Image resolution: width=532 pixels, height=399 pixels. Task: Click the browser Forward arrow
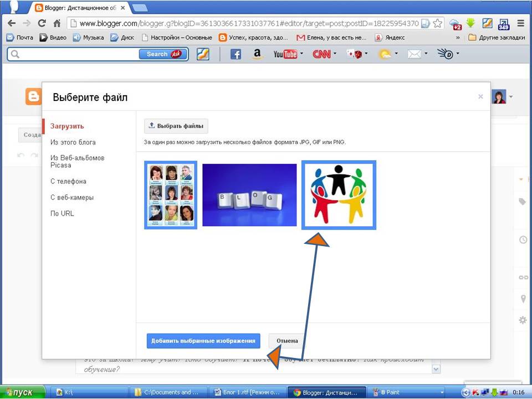coord(27,23)
